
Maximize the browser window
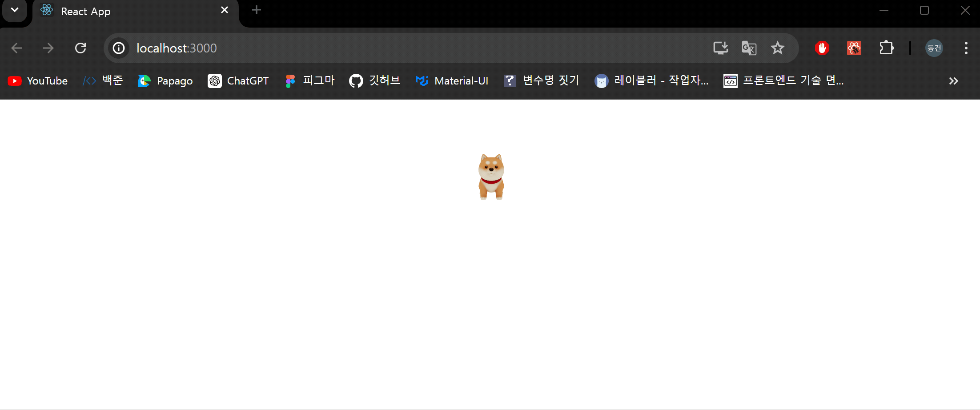pos(924,10)
